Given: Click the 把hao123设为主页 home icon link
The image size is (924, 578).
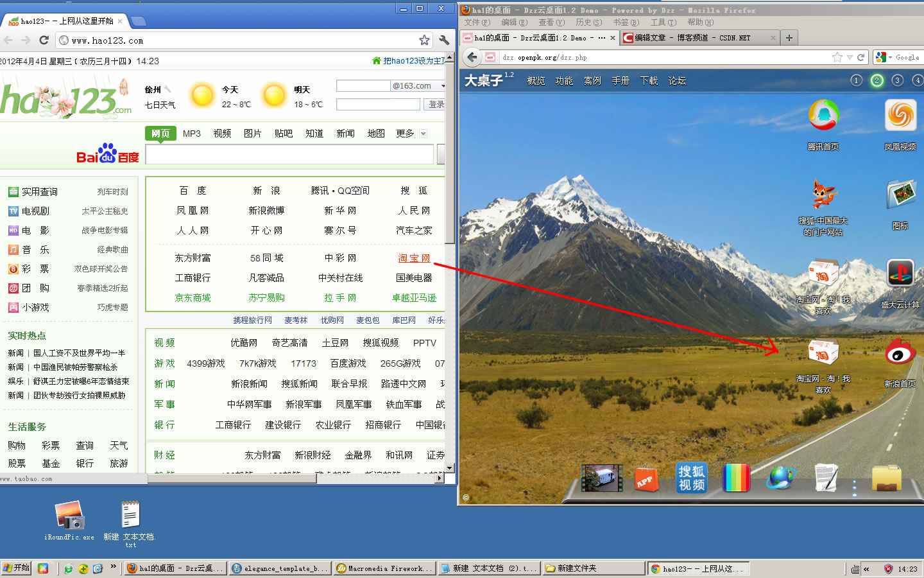Looking at the screenshot, I should (377, 61).
